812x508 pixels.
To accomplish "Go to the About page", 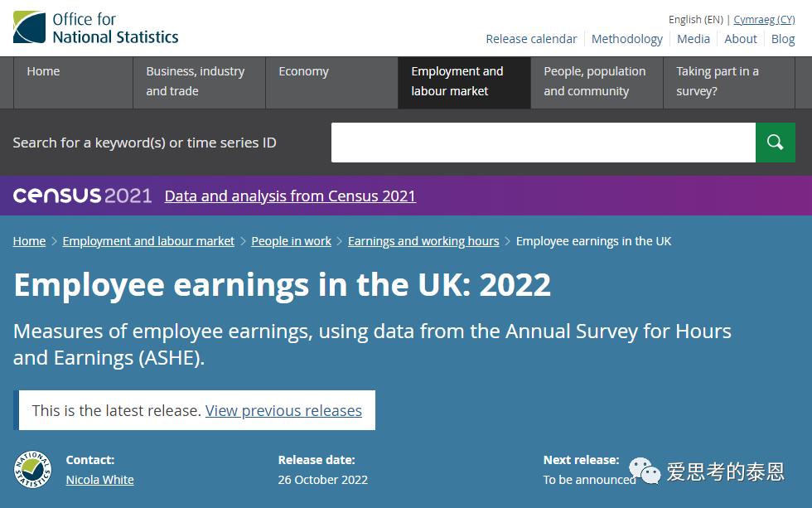I will 740,38.
